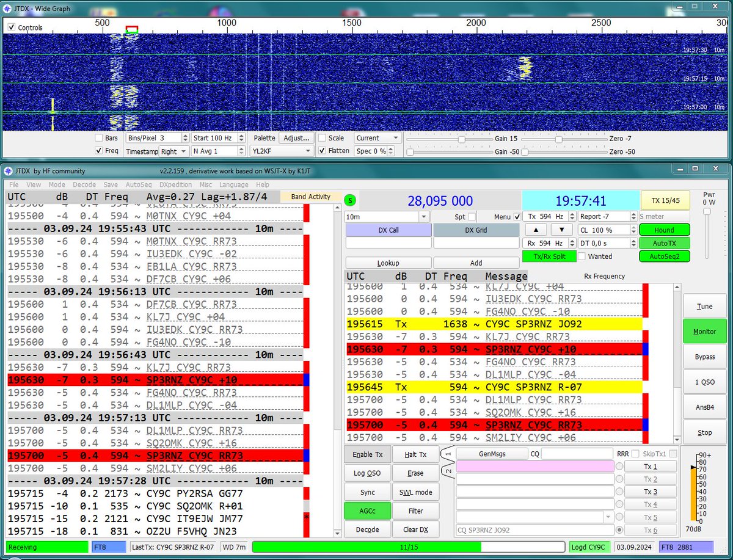Enable the Wanted checkbox

coord(582,256)
